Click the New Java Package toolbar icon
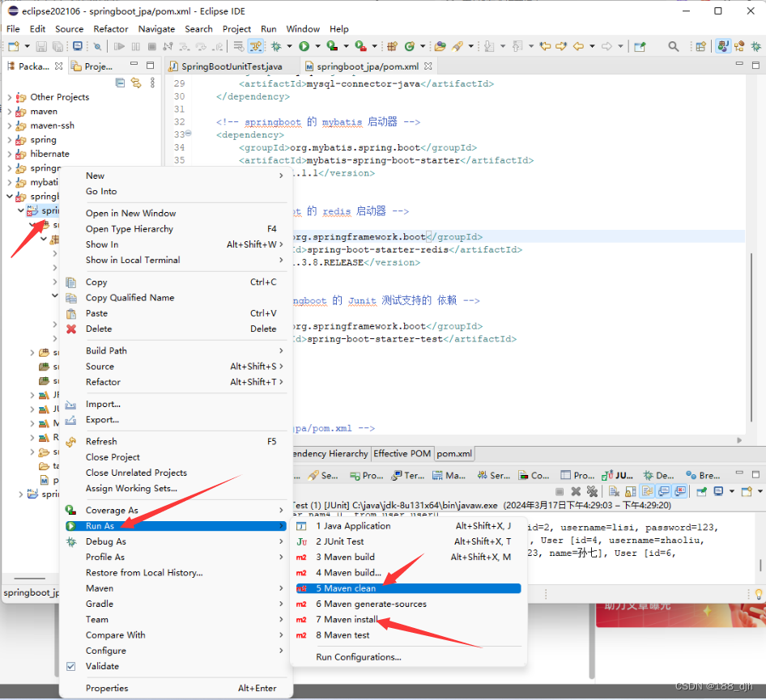 392,46
